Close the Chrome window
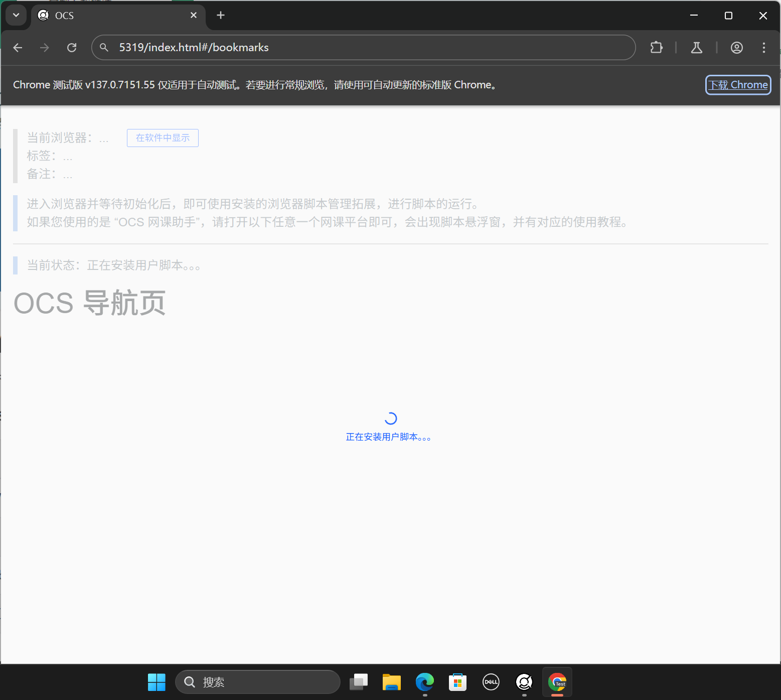Image resolution: width=781 pixels, height=700 pixels. pyautogui.click(x=763, y=16)
